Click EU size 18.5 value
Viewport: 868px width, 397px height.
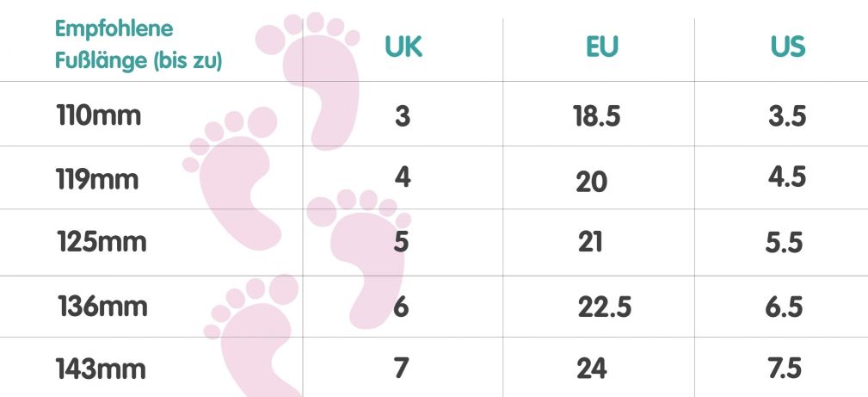point(597,116)
